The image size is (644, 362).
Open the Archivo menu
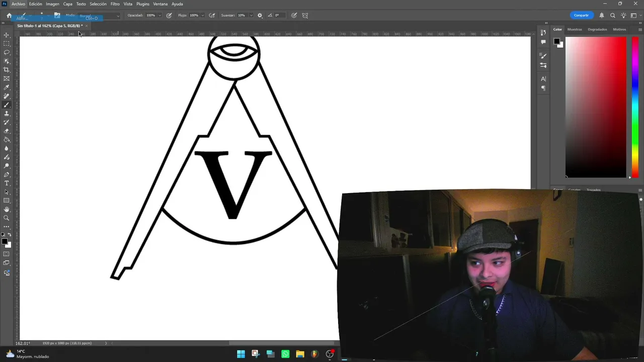[x=18, y=4]
